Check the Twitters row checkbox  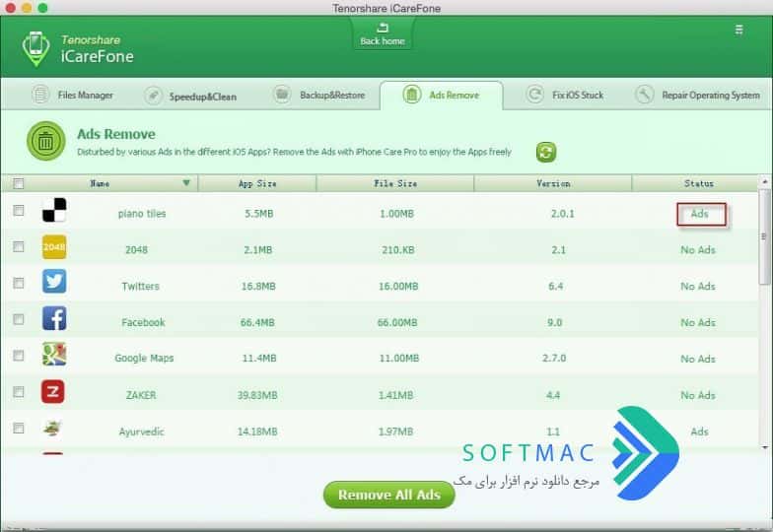(x=18, y=284)
